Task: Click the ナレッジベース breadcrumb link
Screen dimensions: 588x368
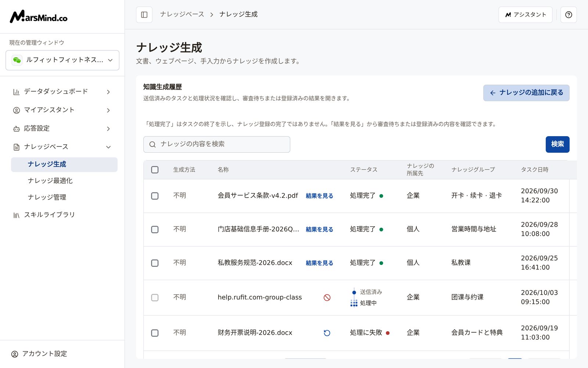Action: (182, 14)
